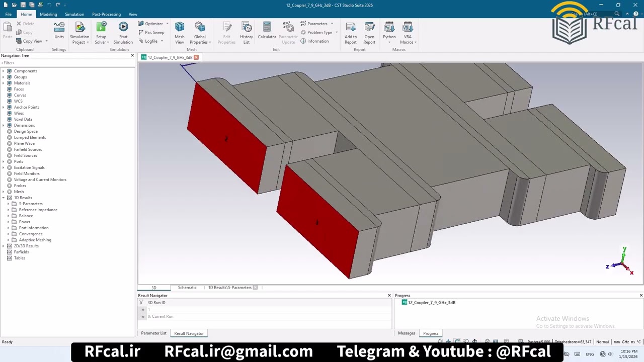644x362 pixels.
Task: Click the ENG language indicator in system tray
Action: tap(590, 354)
